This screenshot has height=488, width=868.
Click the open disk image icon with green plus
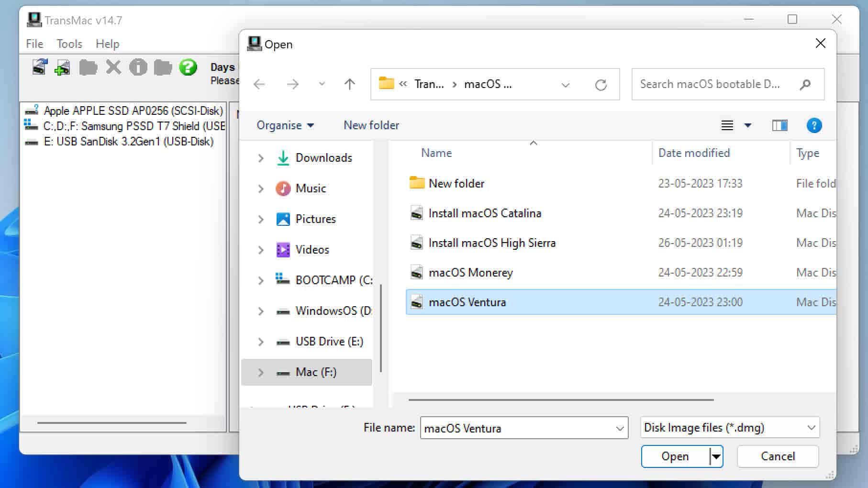pos(63,67)
